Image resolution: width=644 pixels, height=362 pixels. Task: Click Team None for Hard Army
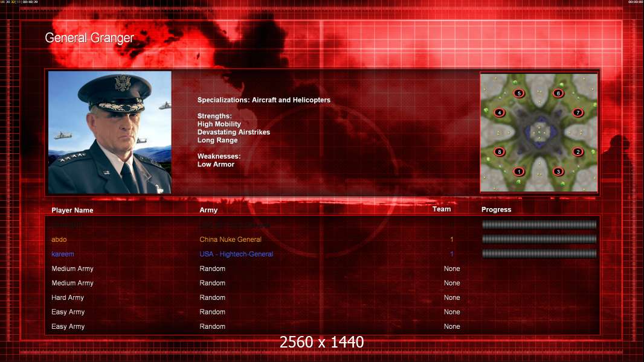click(452, 297)
